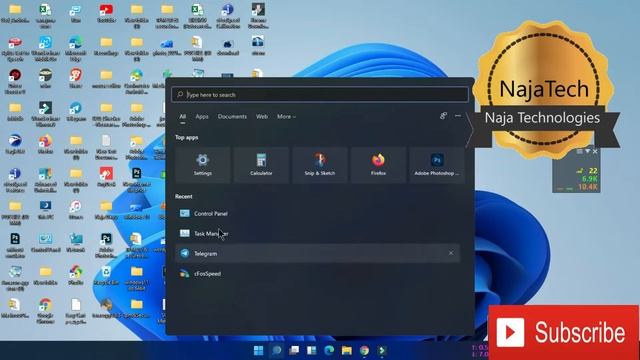
Task: Switch to the Documents search tab
Action: (232, 117)
